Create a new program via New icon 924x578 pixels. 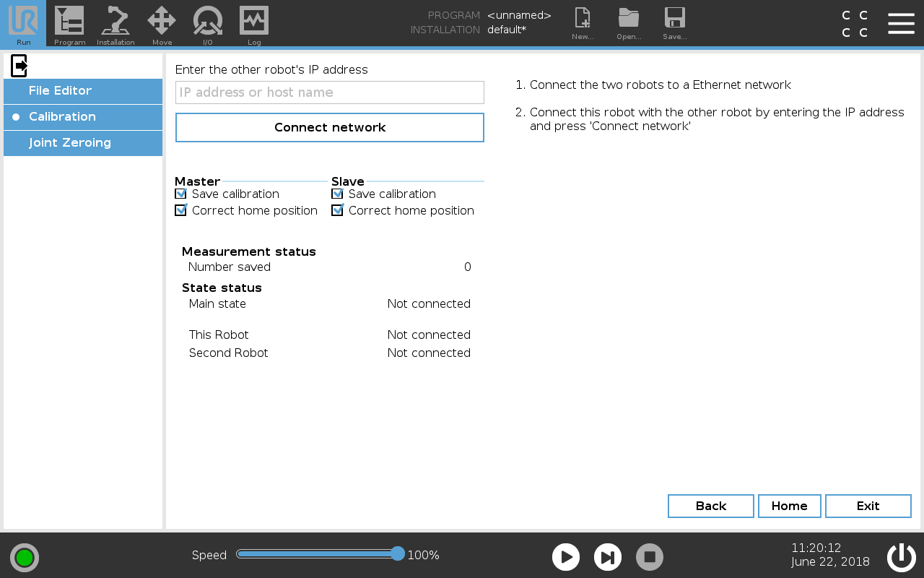point(582,23)
